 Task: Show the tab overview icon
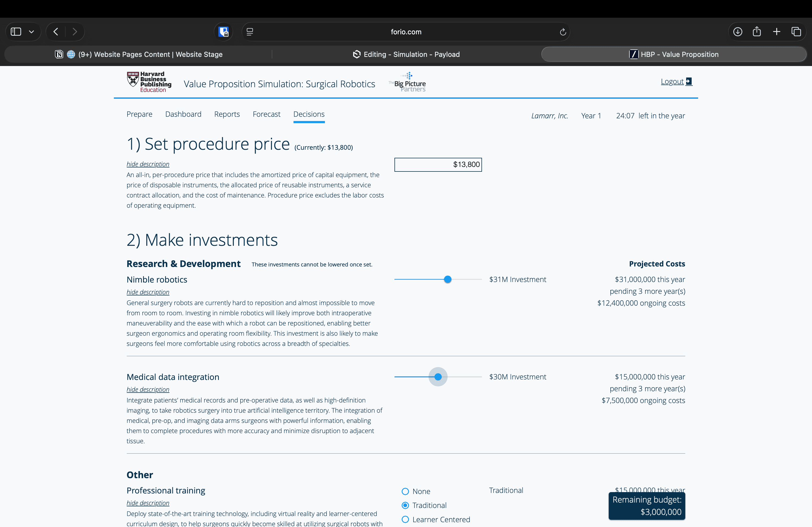(796, 32)
